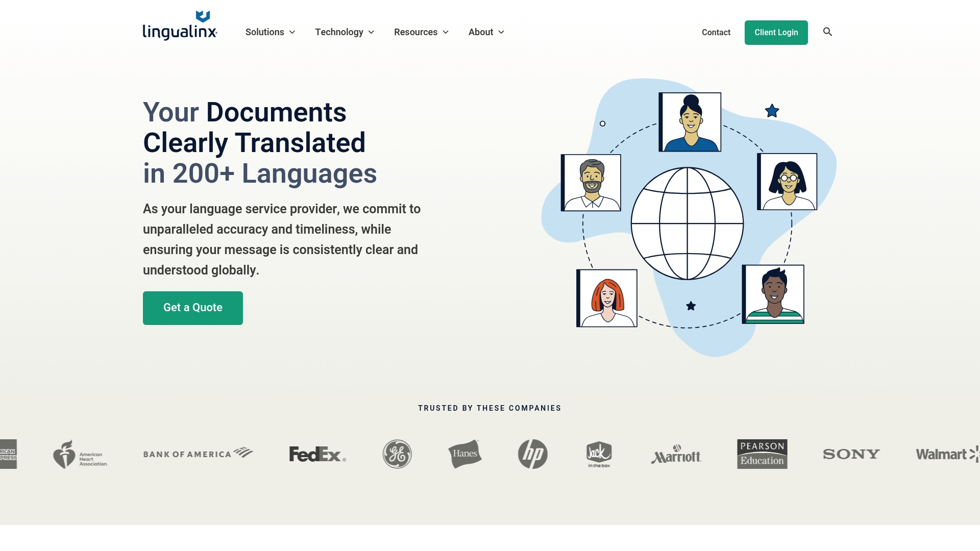The height and width of the screenshot is (551, 980).
Task: Select the American Heart Association logo
Action: [x=81, y=454]
